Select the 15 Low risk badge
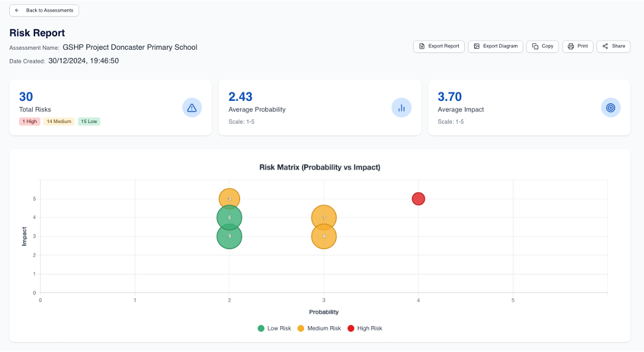This screenshot has height=352, width=644. click(89, 122)
